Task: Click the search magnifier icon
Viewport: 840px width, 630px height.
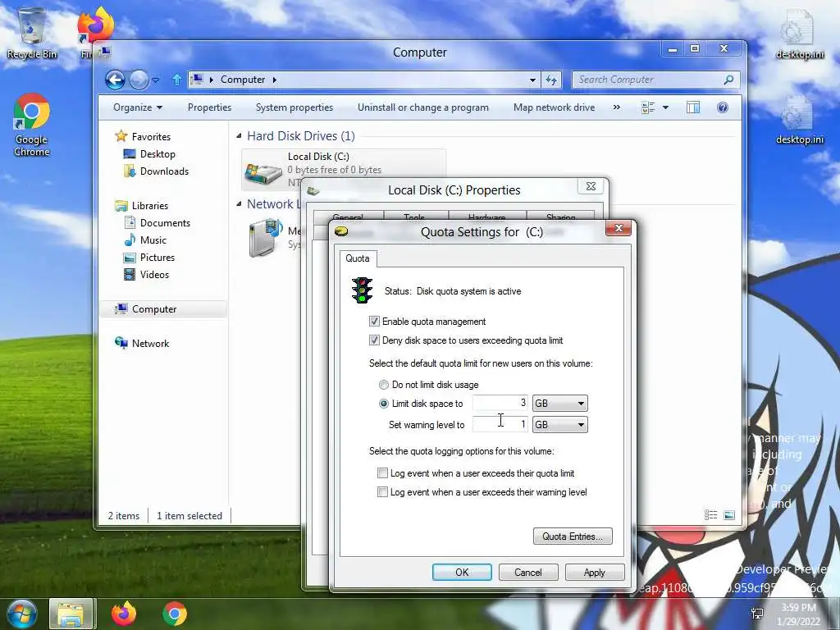Action: pyautogui.click(x=728, y=80)
